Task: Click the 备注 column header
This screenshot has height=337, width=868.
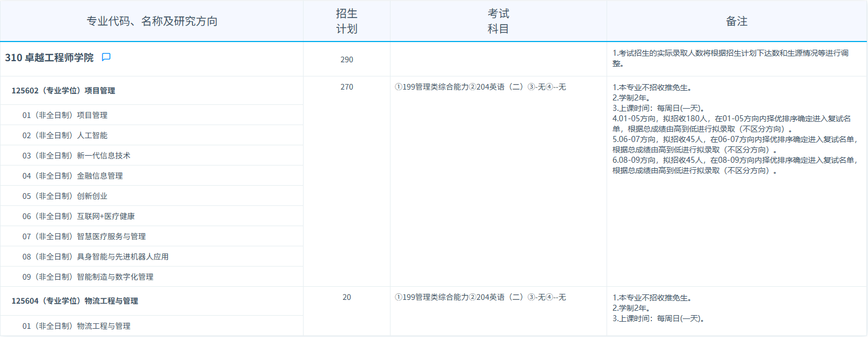Action: point(737,21)
